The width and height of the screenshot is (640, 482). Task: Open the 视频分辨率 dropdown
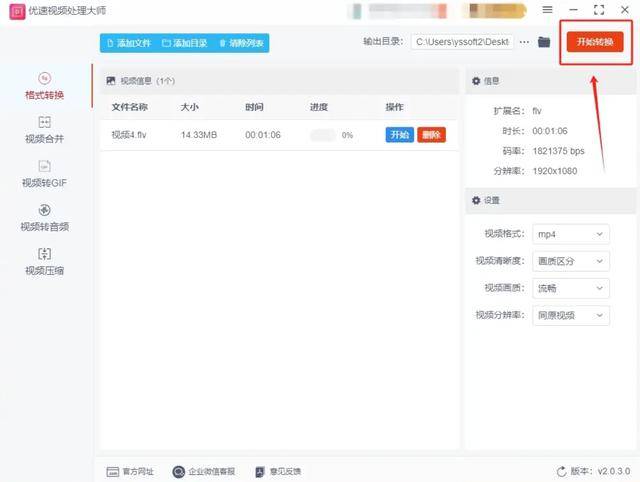point(571,315)
